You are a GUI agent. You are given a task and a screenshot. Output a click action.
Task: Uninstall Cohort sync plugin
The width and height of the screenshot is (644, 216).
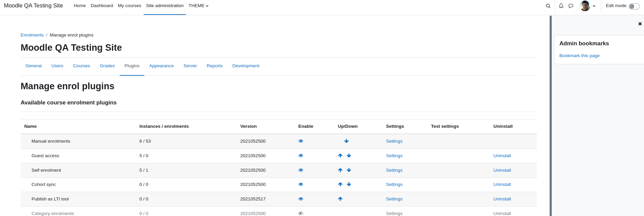pos(502,185)
